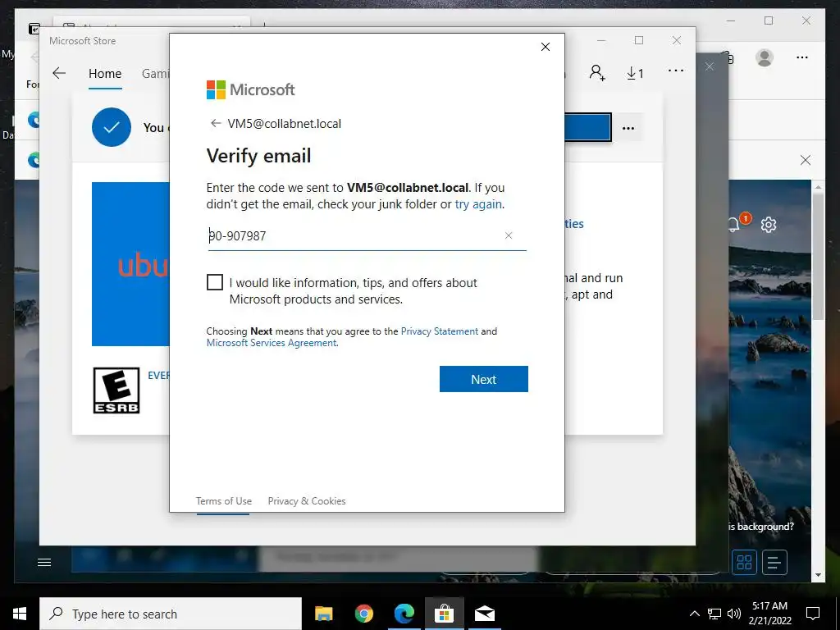Open Terms of Use at dialog bottom
This screenshot has height=630, width=840.
tap(223, 501)
